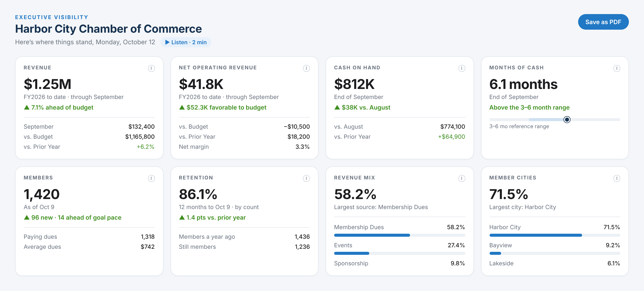Click 'Above the 3–6 month range' status
Screen dimensions: 644x291
click(x=529, y=108)
